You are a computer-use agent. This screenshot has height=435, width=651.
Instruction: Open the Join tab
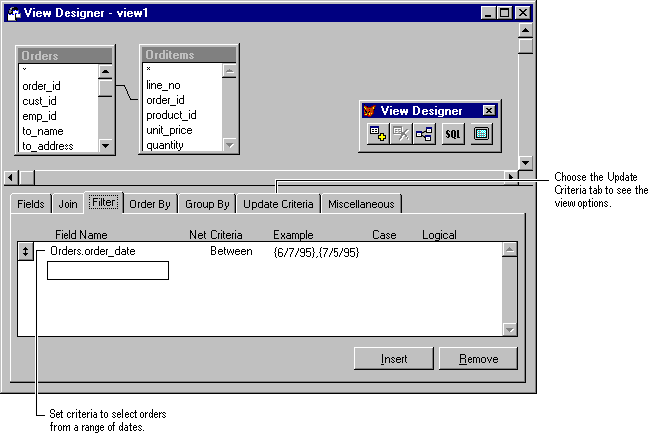coord(67,204)
